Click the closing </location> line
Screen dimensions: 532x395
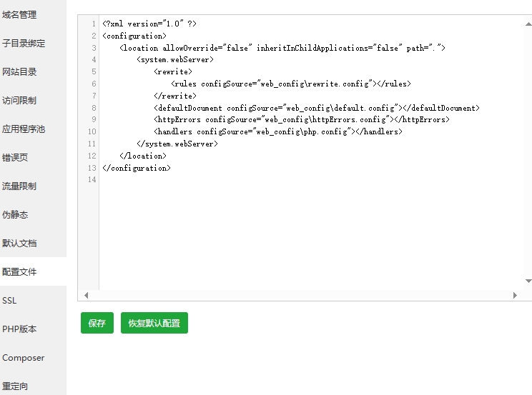143,156
